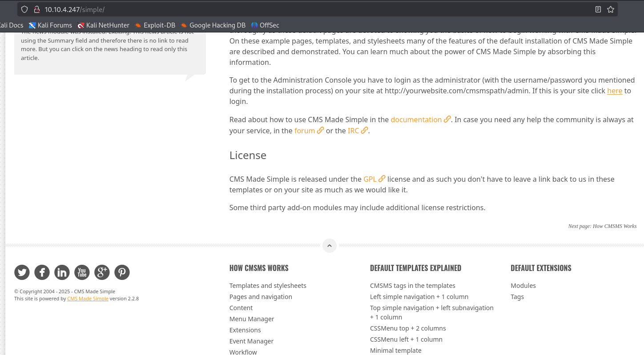Bookmark this page with the star icon

click(x=611, y=9)
